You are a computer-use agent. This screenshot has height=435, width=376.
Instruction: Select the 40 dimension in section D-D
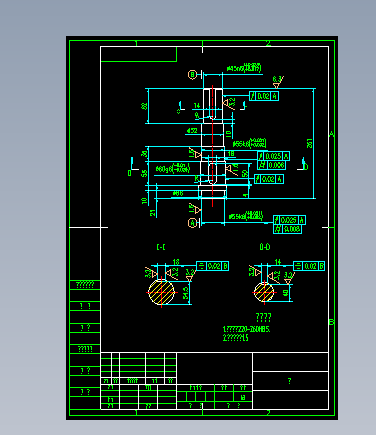(x=286, y=293)
